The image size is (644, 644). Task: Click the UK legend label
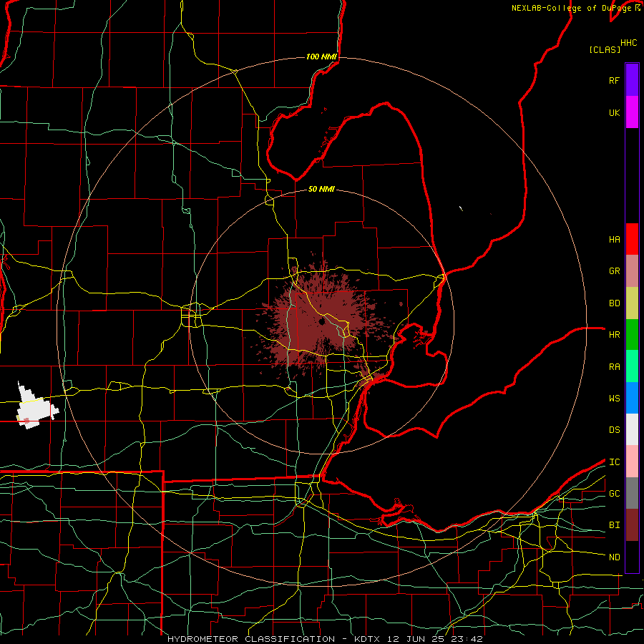click(x=614, y=112)
